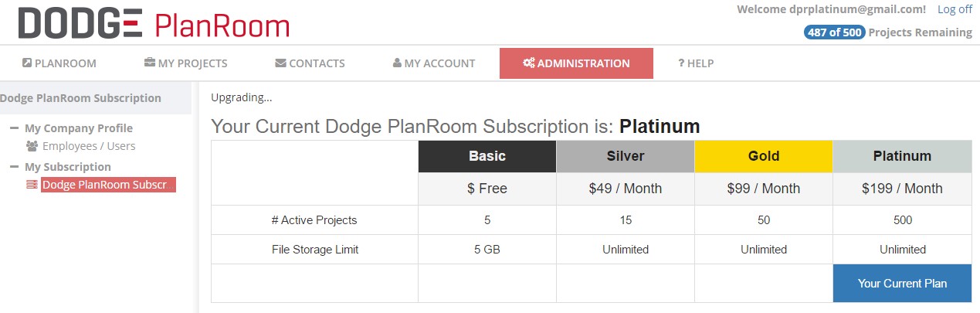
Task: Select Dodge PlanRoom Subscription tree item
Action: [x=108, y=185]
